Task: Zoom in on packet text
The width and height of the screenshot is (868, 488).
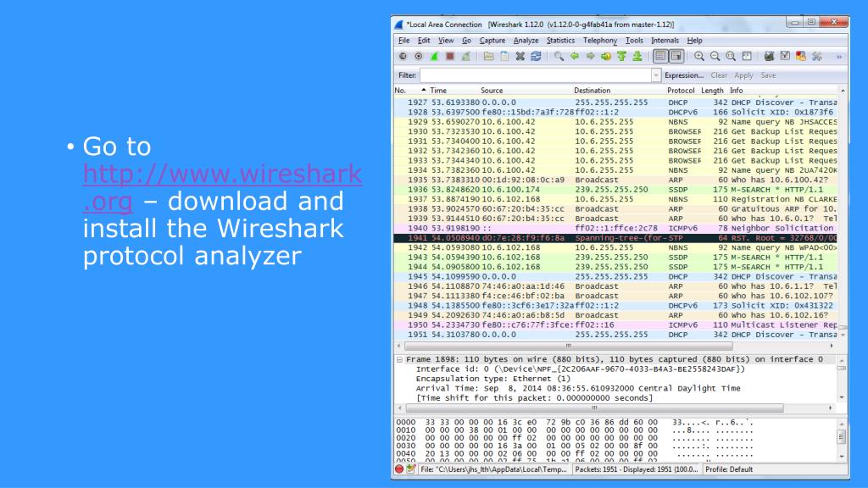Action: coord(699,57)
